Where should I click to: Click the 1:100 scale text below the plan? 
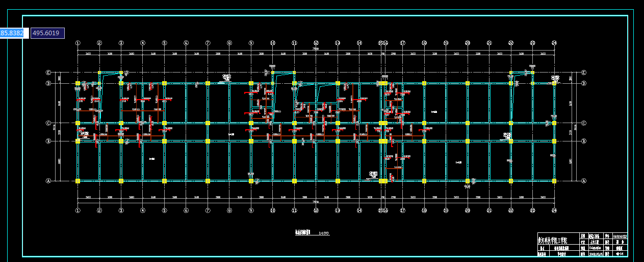tap(323, 233)
